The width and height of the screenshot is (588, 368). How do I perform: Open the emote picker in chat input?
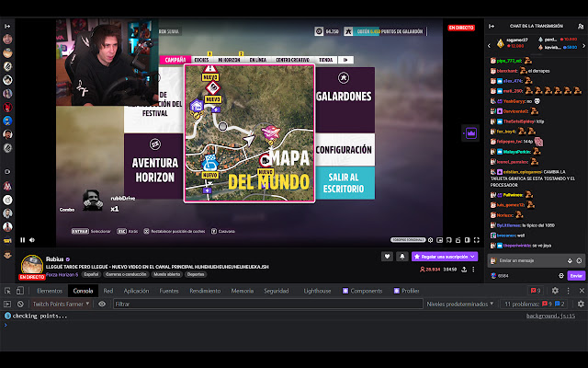coord(579,260)
